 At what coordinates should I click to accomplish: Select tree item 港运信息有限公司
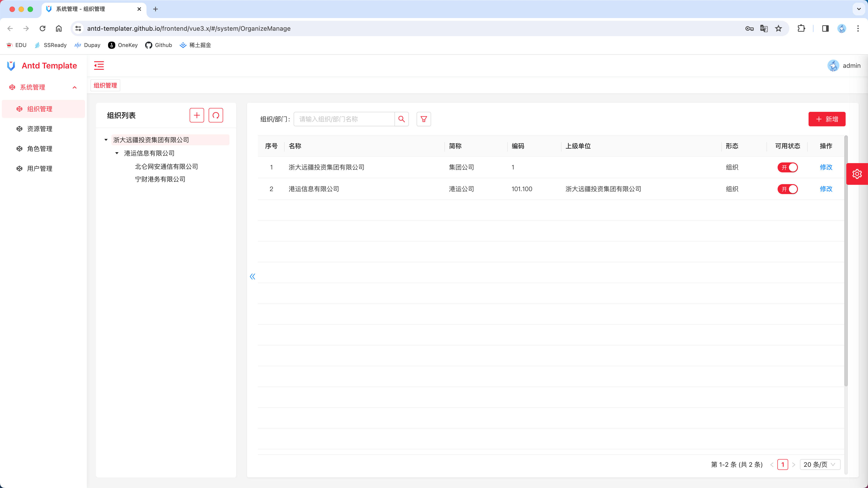pyautogui.click(x=149, y=153)
